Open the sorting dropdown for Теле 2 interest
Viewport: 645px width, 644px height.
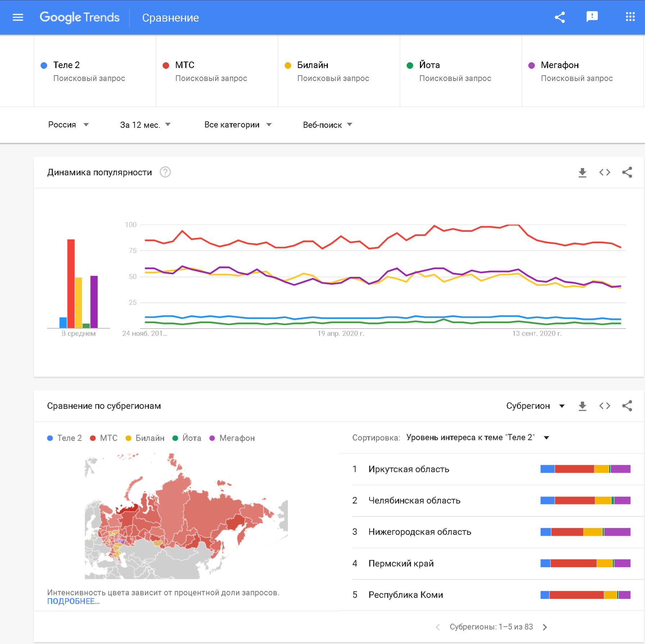click(477, 438)
